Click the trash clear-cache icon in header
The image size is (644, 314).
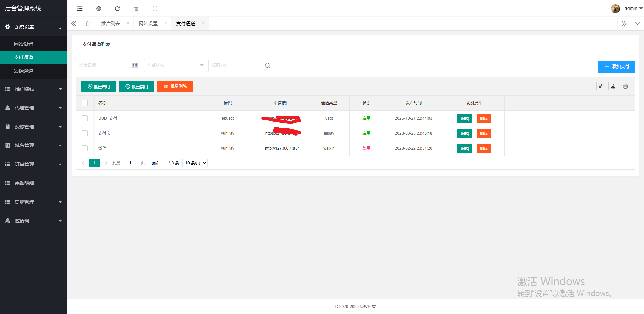[136, 9]
